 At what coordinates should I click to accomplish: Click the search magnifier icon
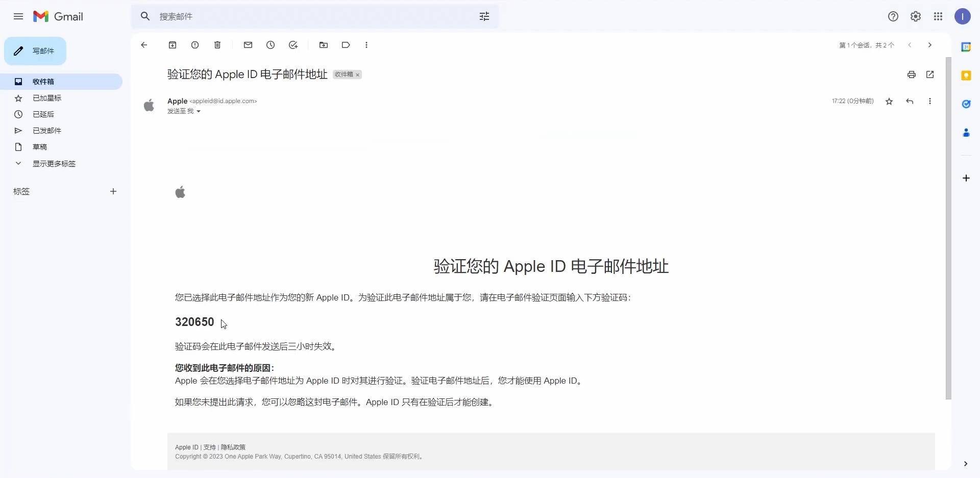[x=145, y=16]
